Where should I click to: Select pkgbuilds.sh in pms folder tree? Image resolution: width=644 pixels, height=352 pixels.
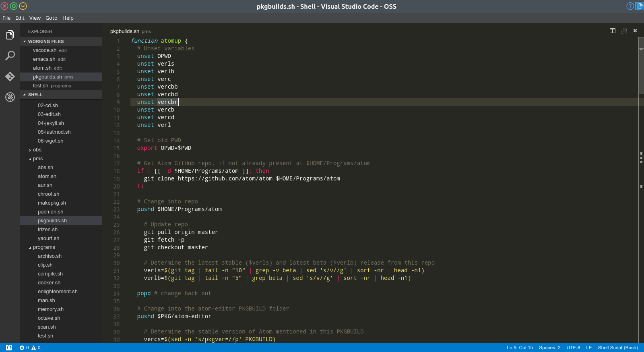pyautogui.click(x=61, y=221)
